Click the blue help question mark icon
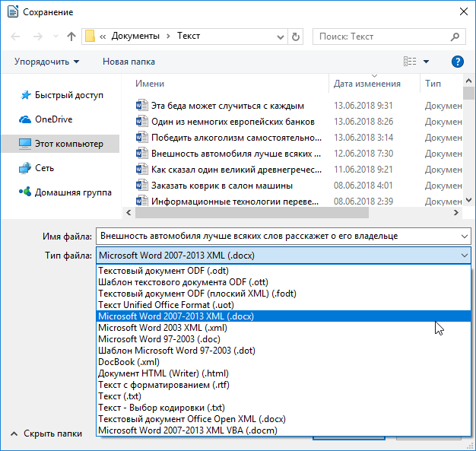Screen dimensions: 476x451 tap(457, 62)
